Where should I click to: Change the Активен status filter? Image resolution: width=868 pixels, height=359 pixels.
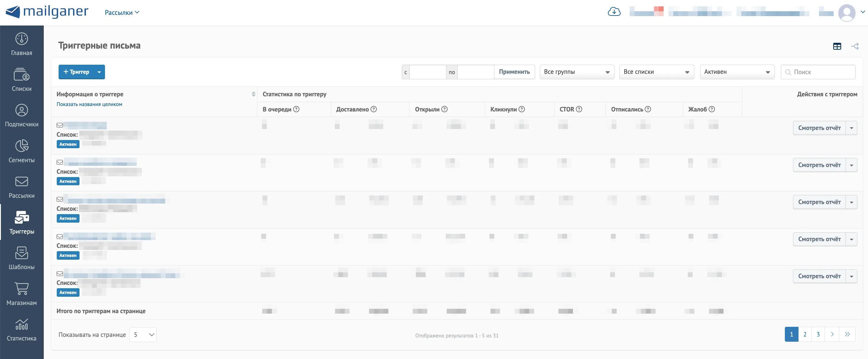pos(737,72)
